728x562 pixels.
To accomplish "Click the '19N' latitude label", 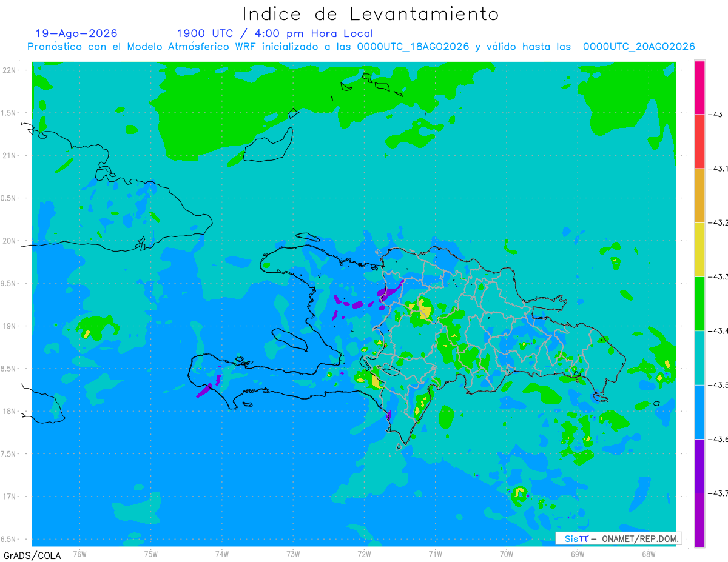I will [x=10, y=326].
